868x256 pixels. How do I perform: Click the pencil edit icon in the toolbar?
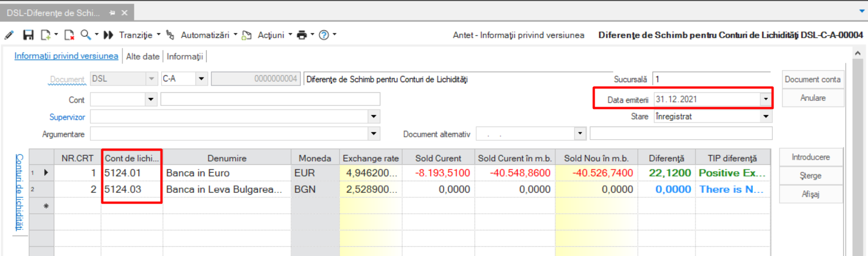9,35
